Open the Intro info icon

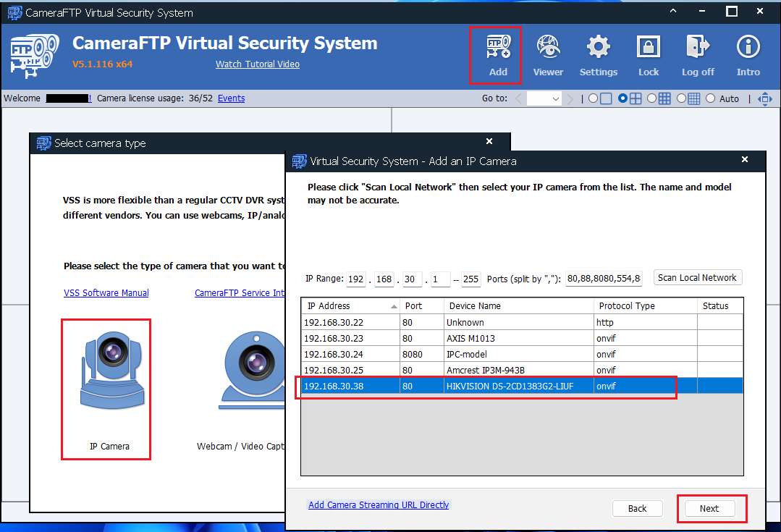tap(748, 54)
